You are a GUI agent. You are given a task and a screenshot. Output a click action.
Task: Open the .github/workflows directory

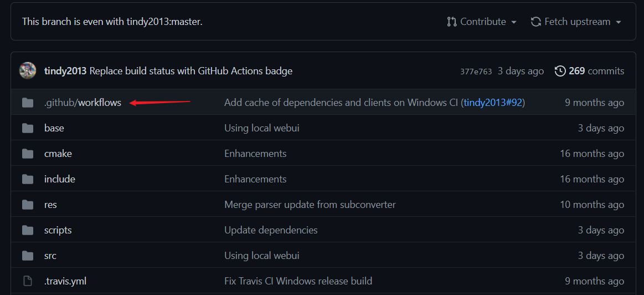[x=83, y=103]
